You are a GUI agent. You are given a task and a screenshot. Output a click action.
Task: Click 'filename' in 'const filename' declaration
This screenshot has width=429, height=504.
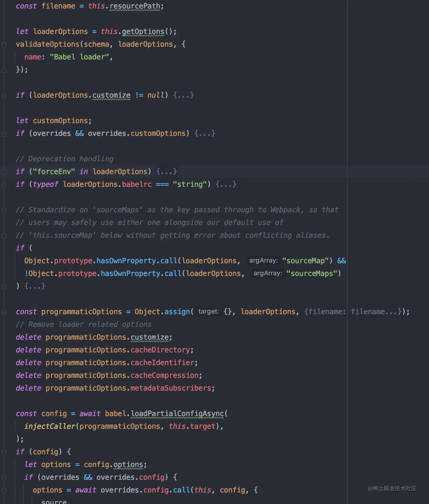(x=58, y=6)
